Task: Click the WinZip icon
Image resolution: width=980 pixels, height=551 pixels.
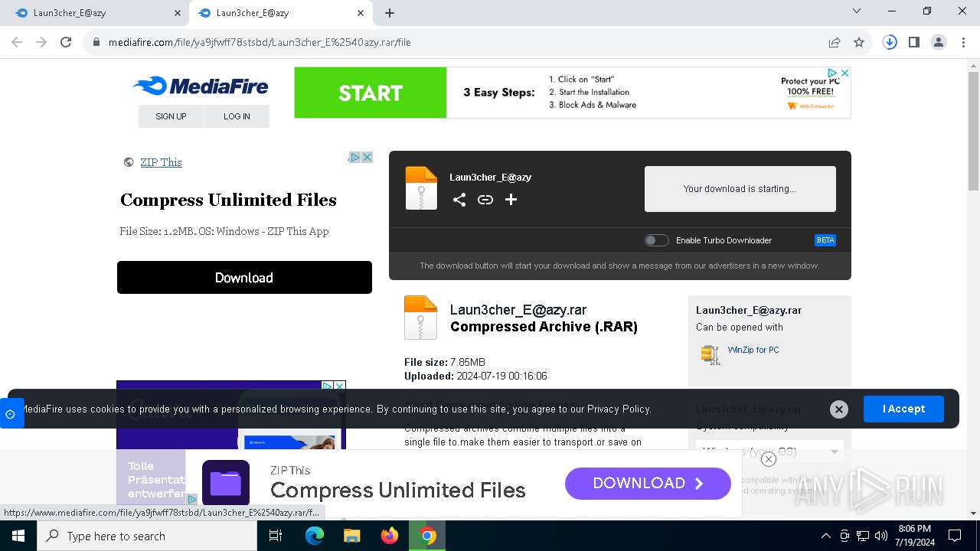Action: 710,354
